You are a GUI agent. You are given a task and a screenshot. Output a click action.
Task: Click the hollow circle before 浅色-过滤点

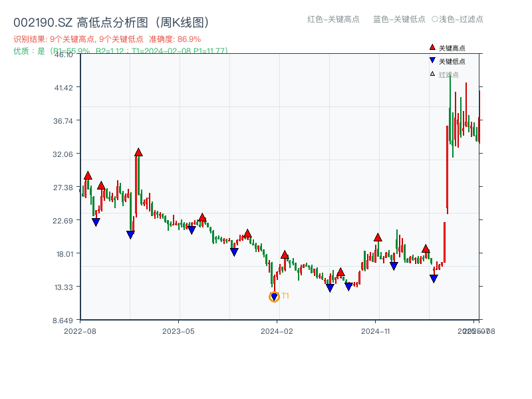click(435, 19)
